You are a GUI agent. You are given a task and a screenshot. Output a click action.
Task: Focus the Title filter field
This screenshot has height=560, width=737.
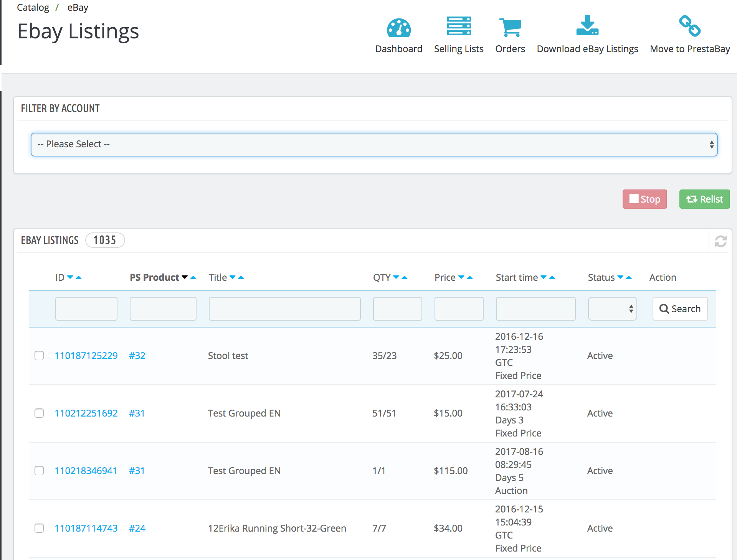click(285, 309)
